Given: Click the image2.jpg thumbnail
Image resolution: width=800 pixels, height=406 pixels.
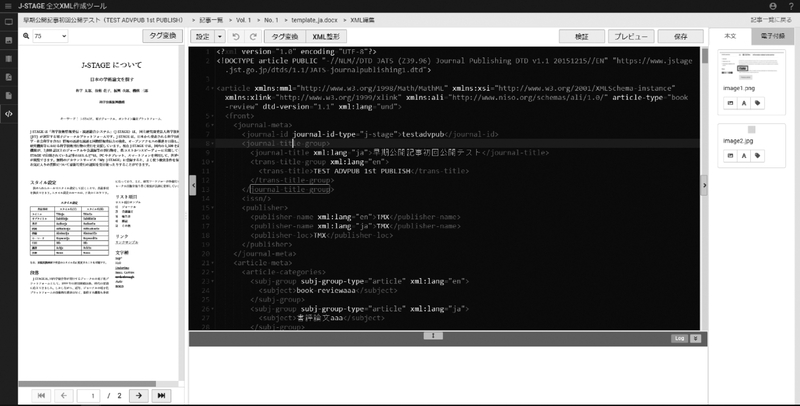Looking at the screenshot, I should pyautogui.click(x=751, y=130).
